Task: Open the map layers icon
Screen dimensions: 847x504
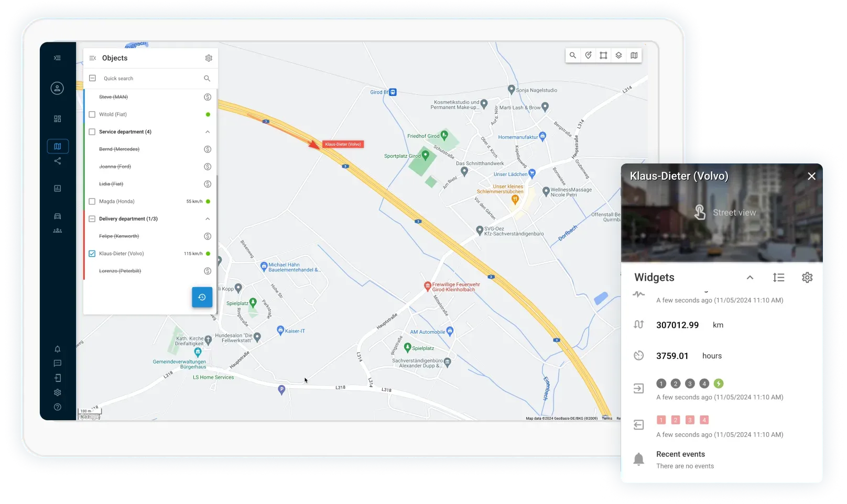Action: pos(618,56)
